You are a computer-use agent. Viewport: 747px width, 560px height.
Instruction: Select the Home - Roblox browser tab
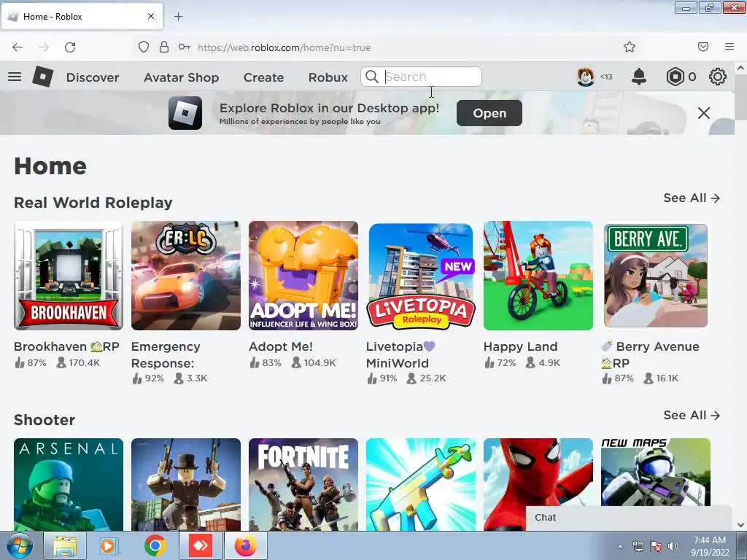[82, 16]
